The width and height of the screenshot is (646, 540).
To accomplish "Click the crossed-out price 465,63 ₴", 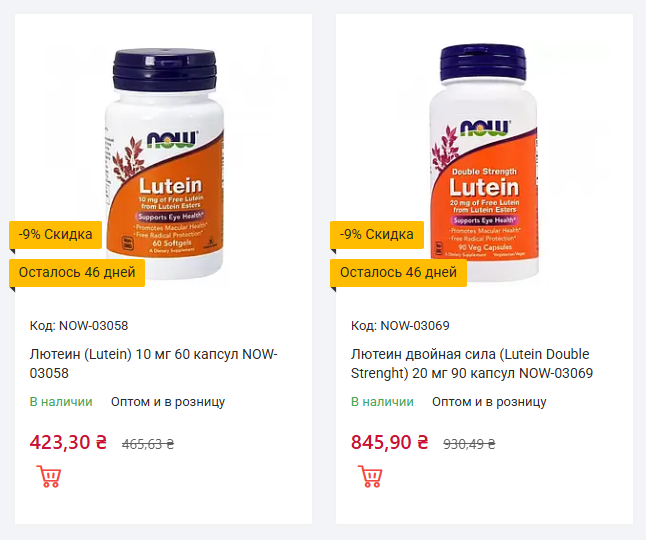I will coord(148,444).
